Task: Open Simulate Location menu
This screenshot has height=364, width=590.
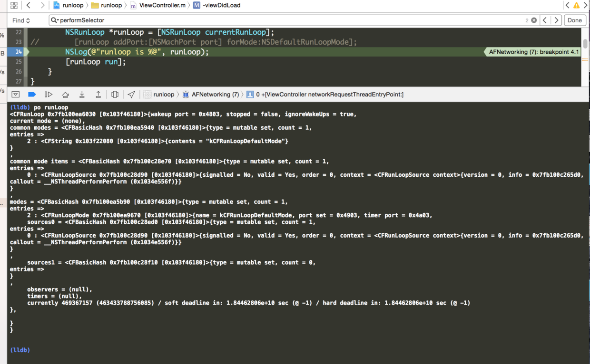Action: [x=131, y=95]
